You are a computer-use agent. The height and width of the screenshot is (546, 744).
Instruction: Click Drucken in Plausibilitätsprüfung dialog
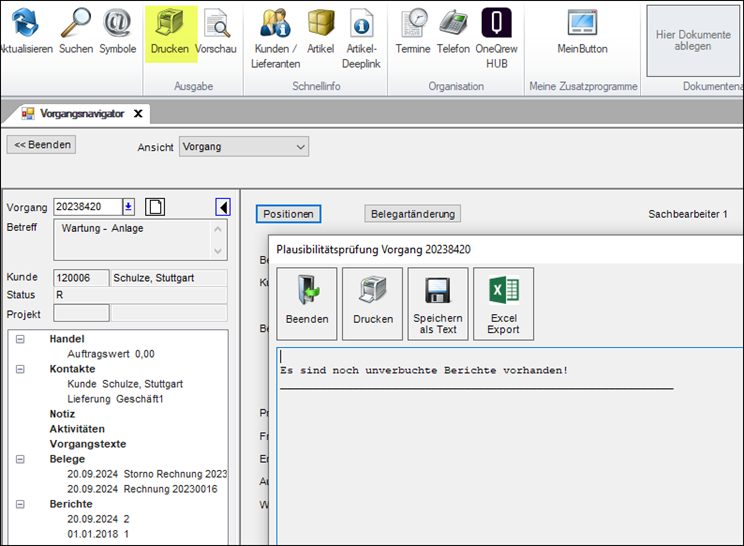click(372, 304)
